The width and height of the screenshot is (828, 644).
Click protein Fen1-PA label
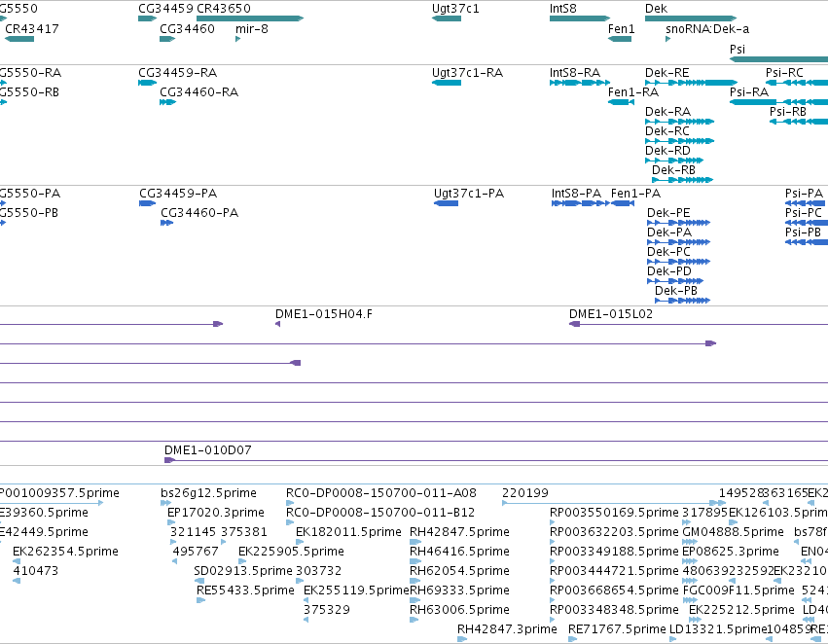(635, 194)
